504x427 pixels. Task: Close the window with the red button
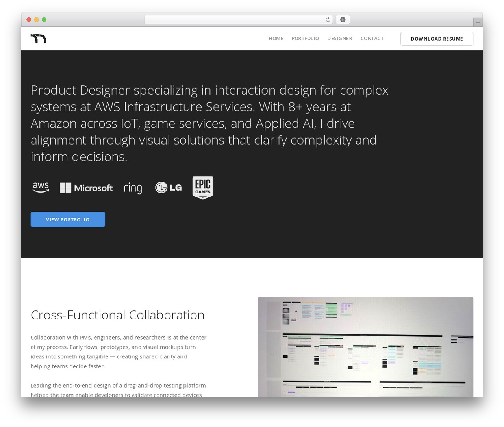click(29, 20)
